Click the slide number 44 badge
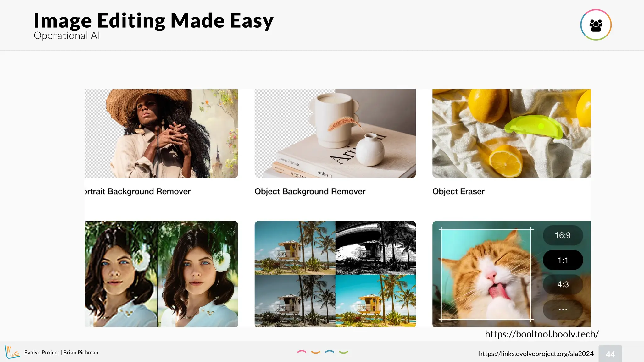The width and height of the screenshot is (644, 362). coord(610,354)
